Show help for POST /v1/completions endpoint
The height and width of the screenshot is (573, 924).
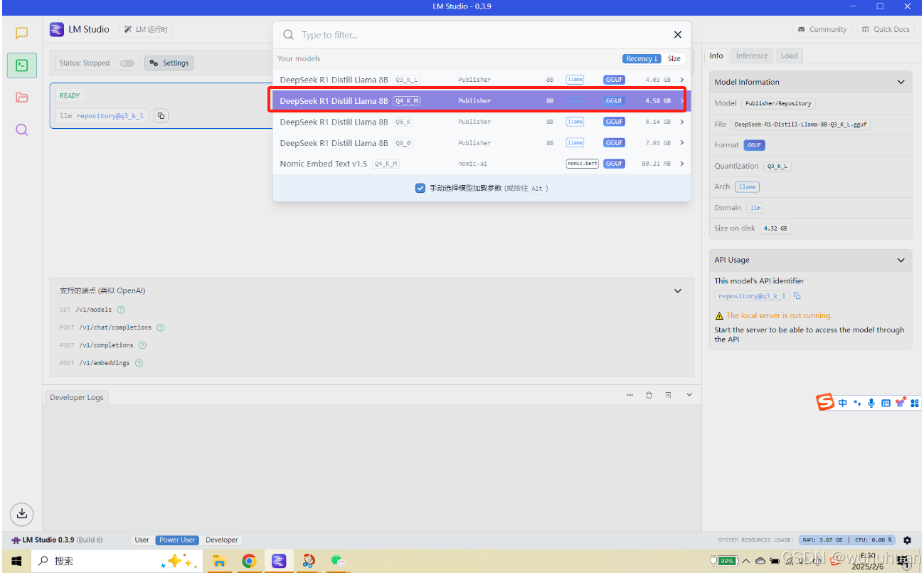(x=142, y=345)
